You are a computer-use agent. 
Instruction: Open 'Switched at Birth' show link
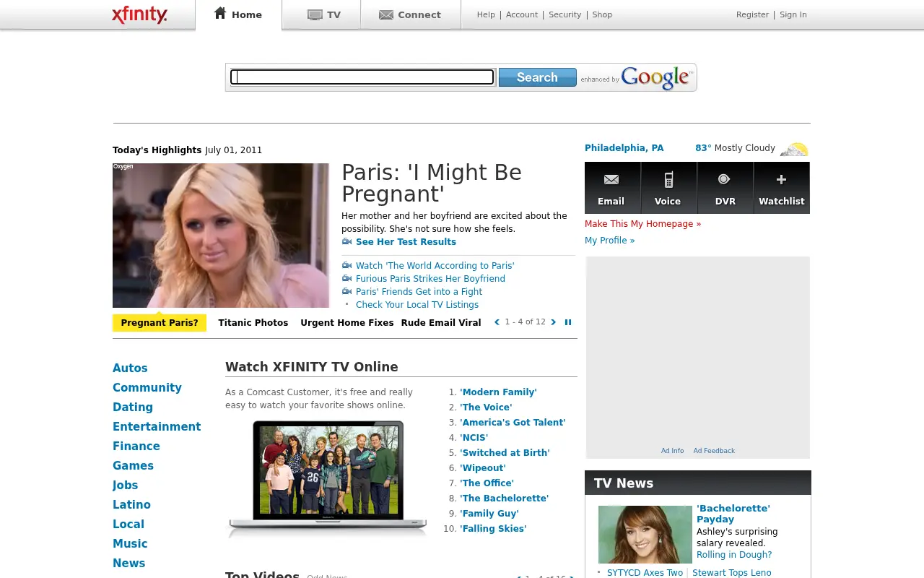tap(505, 453)
